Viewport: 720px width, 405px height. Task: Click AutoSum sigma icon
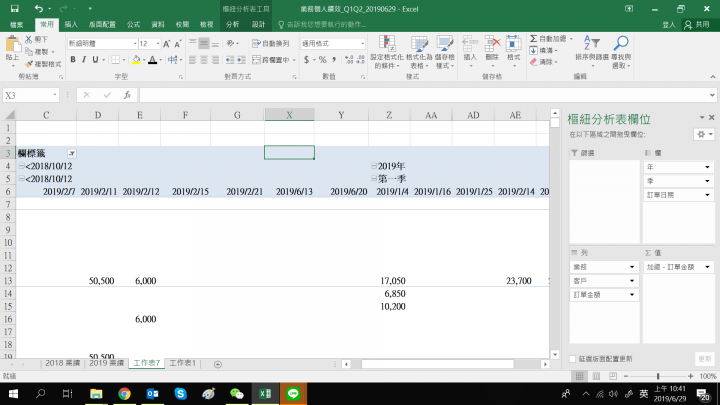(533, 39)
